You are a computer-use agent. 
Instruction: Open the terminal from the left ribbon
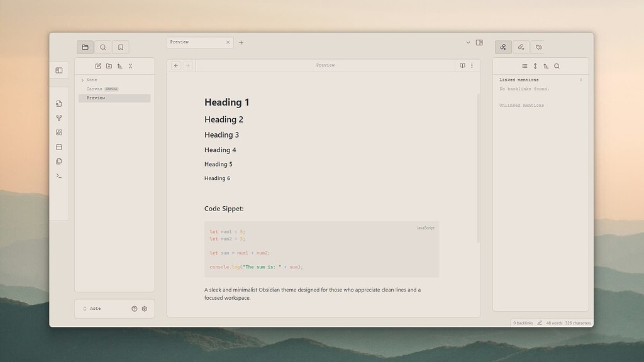pyautogui.click(x=59, y=175)
